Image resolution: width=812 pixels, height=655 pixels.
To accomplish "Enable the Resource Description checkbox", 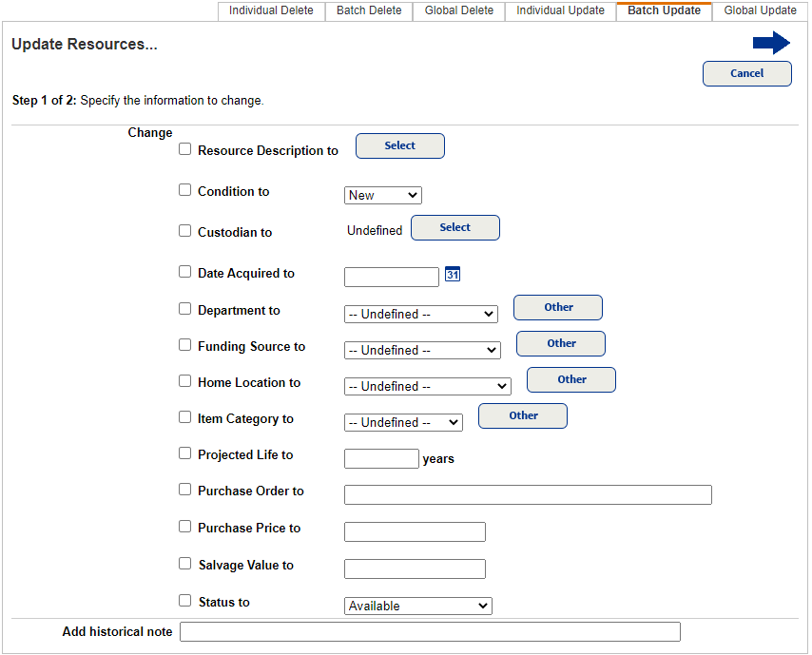I will (184, 148).
